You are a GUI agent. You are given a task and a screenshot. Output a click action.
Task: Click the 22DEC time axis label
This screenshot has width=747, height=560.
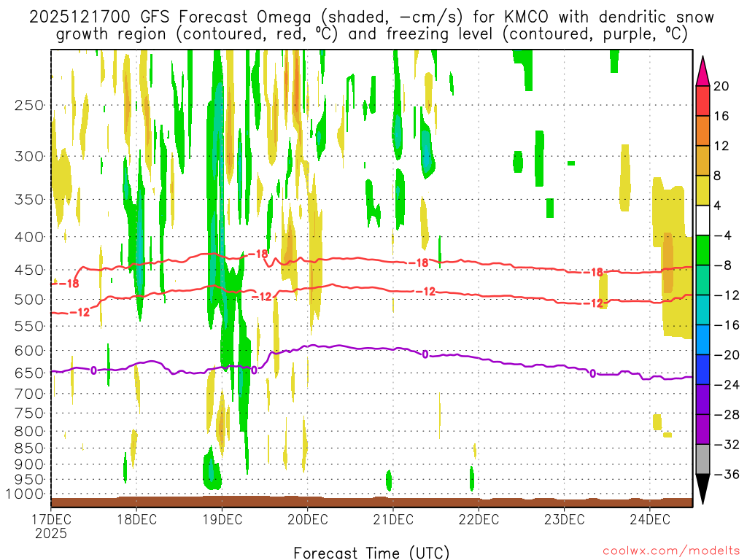pos(479,519)
